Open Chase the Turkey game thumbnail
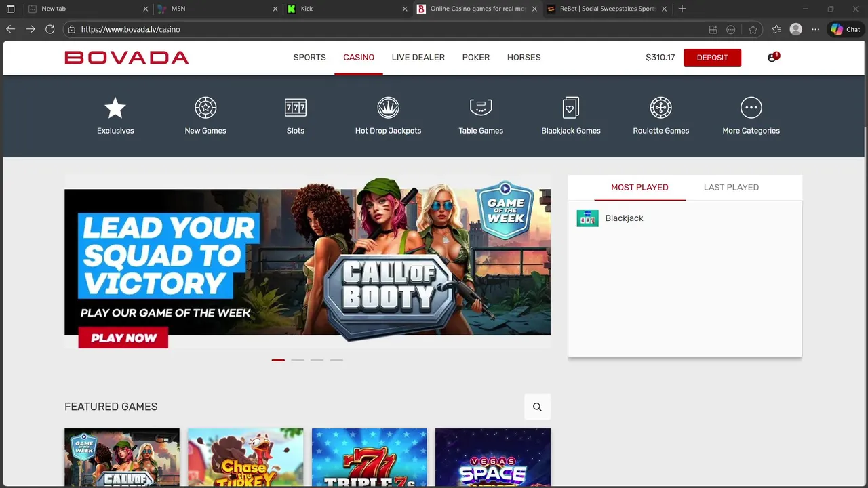 click(x=245, y=457)
